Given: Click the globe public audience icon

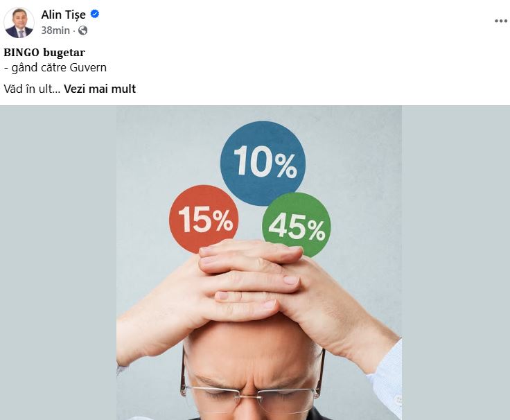Looking at the screenshot, I should [82, 30].
